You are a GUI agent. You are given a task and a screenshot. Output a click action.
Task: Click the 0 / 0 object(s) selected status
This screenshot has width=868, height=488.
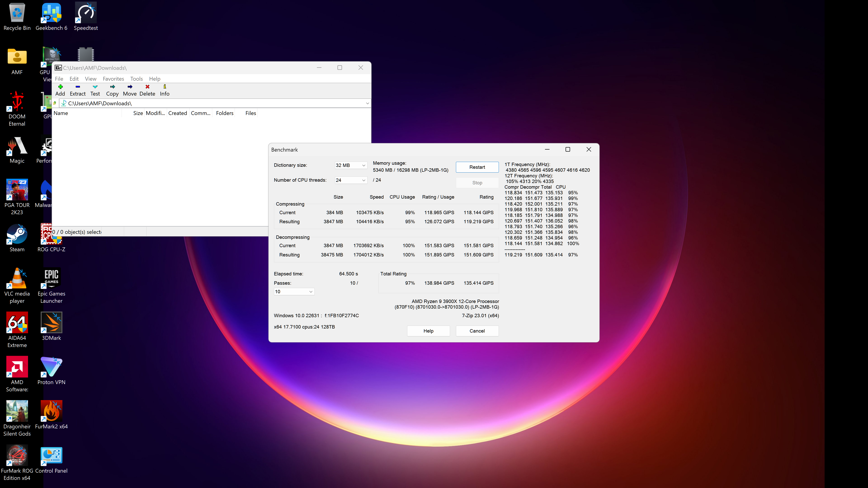(x=77, y=232)
